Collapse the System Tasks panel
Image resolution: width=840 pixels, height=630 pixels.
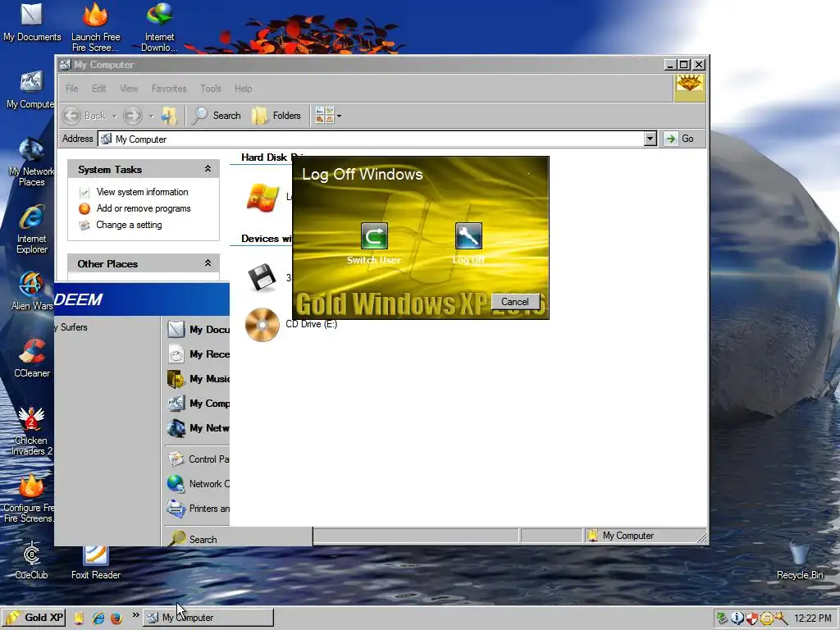pos(208,169)
